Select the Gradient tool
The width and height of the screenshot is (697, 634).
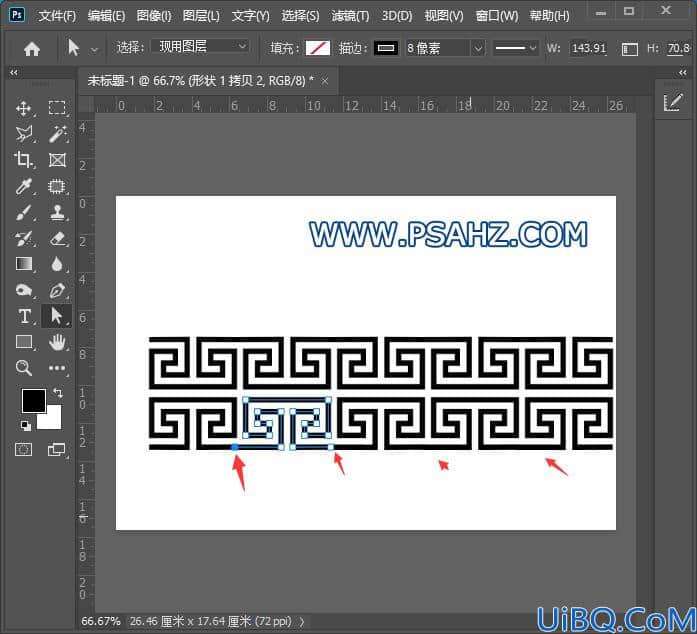click(x=24, y=264)
